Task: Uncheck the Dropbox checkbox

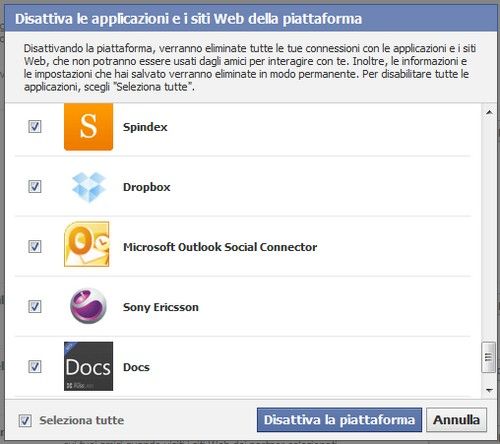Action: pyautogui.click(x=35, y=187)
